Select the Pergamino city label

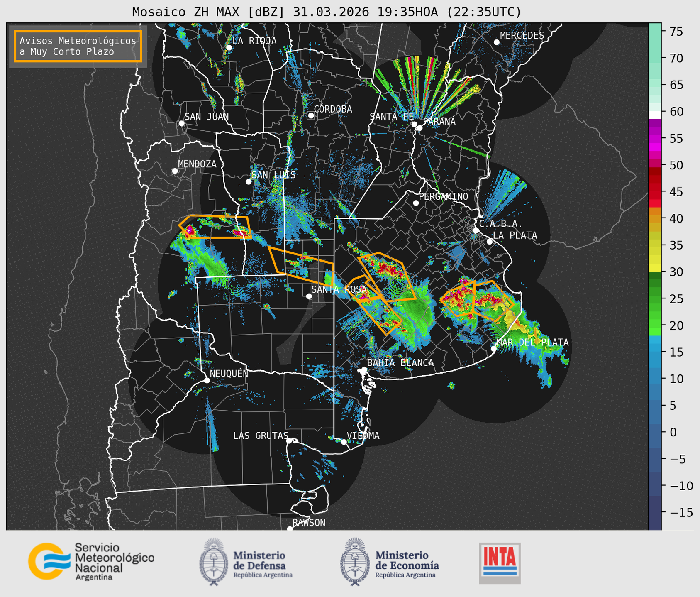pyautogui.click(x=444, y=196)
